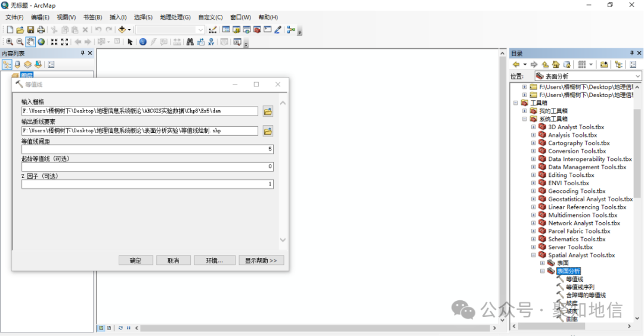
Task: Open the Editor toolbar icon
Action: (213, 30)
